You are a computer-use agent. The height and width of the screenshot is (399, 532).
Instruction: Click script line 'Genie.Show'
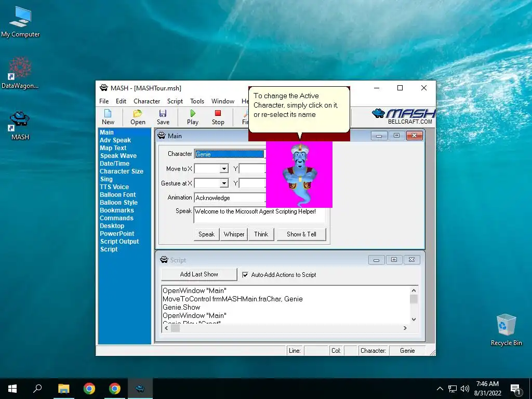coord(181,308)
